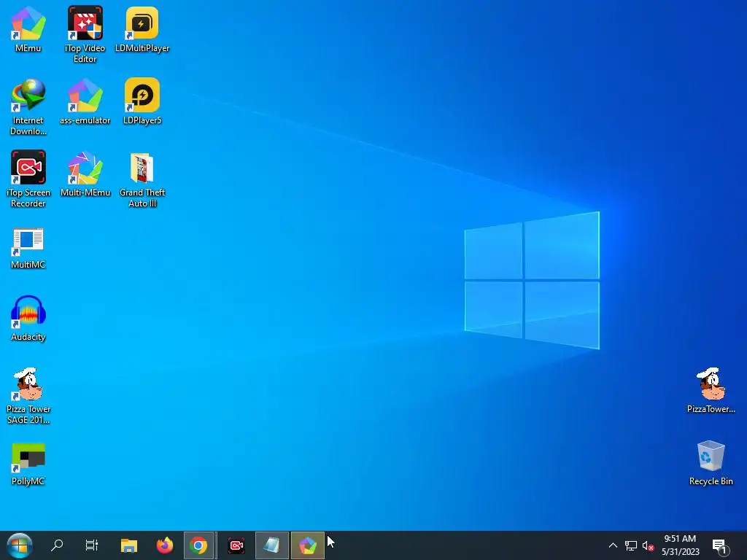Select the MEmu desktop shortcut
Image resolution: width=747 pixels, height=560 pixels.
(28, 29)
